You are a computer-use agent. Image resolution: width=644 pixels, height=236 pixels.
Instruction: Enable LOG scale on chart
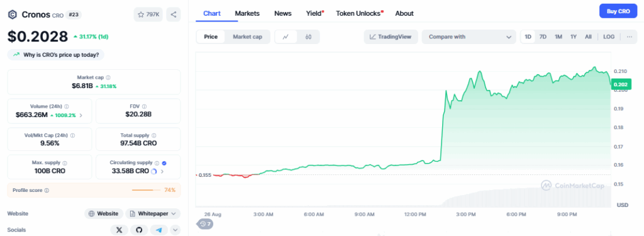pyautogui.click(x=609, y=37)
